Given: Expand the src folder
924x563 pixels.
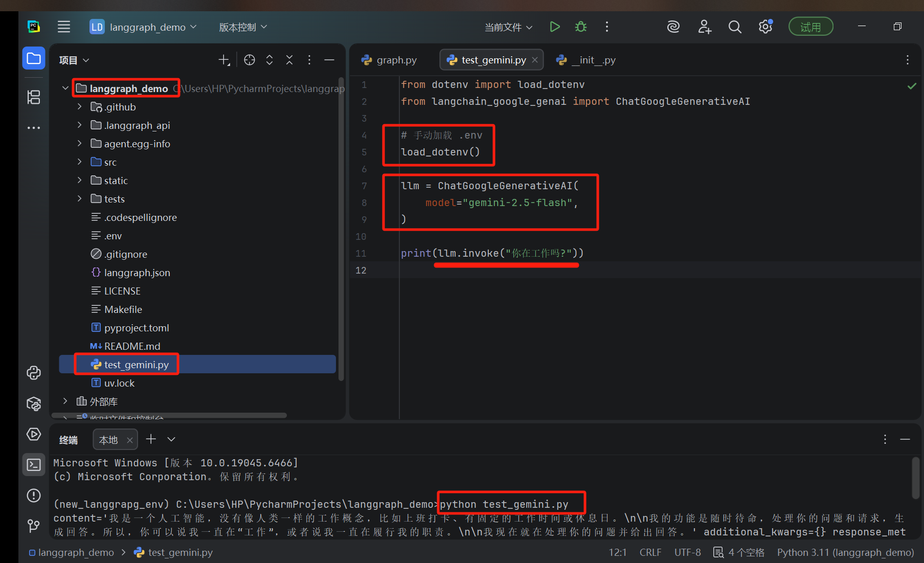Looking at the screenshot, I should coord(79,162).
